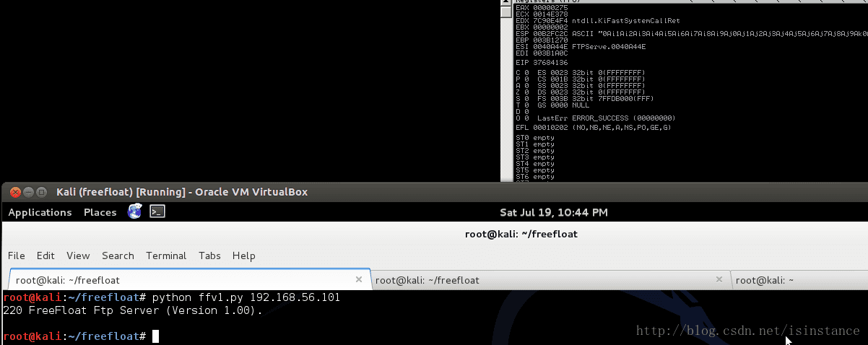
Task: Open the terminal Tabs menu
Action: [x=209, y=256]
